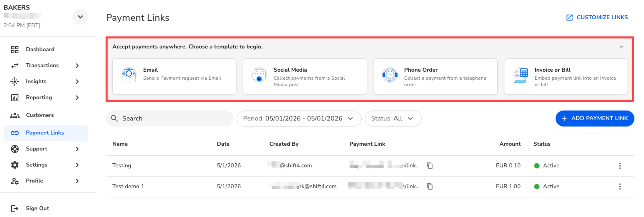
Task: Choose the Social Media template card
Action: [x=305, y=76]
